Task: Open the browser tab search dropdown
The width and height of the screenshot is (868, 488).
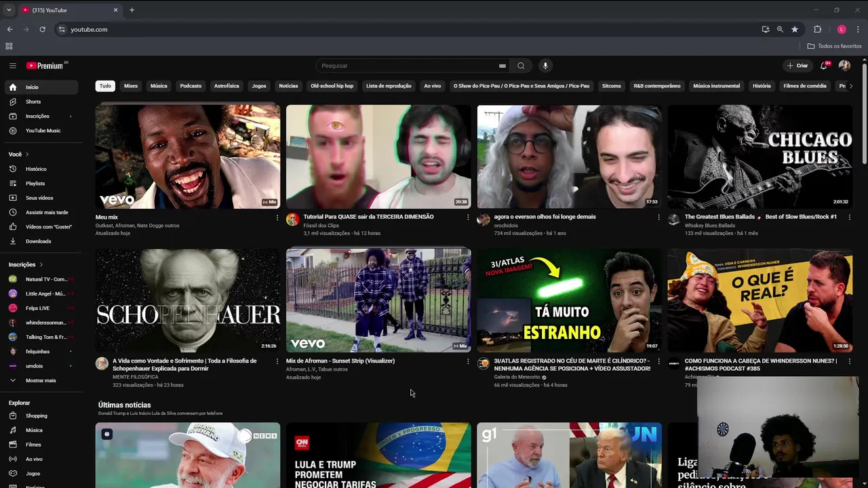Action: tap(9, 10)
